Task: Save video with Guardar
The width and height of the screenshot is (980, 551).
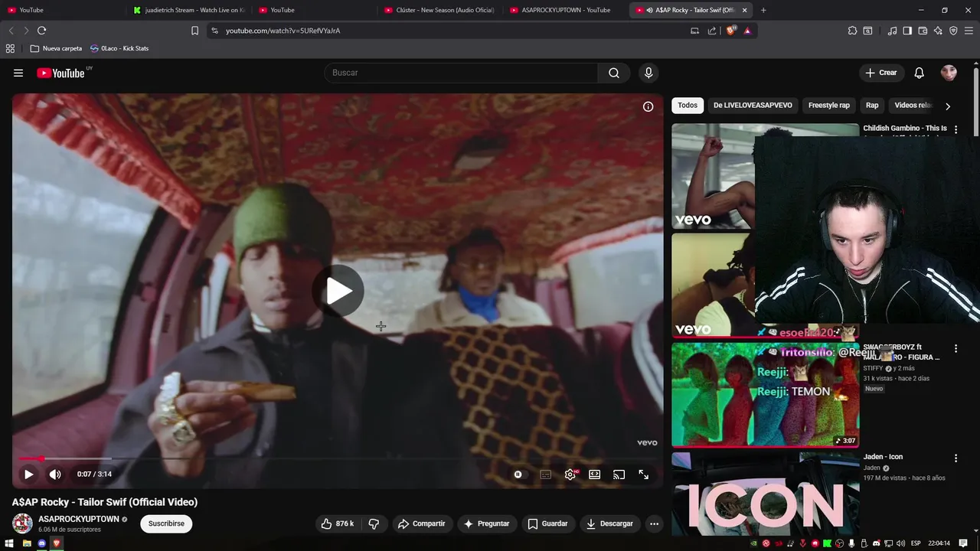Action: [548, 523]
